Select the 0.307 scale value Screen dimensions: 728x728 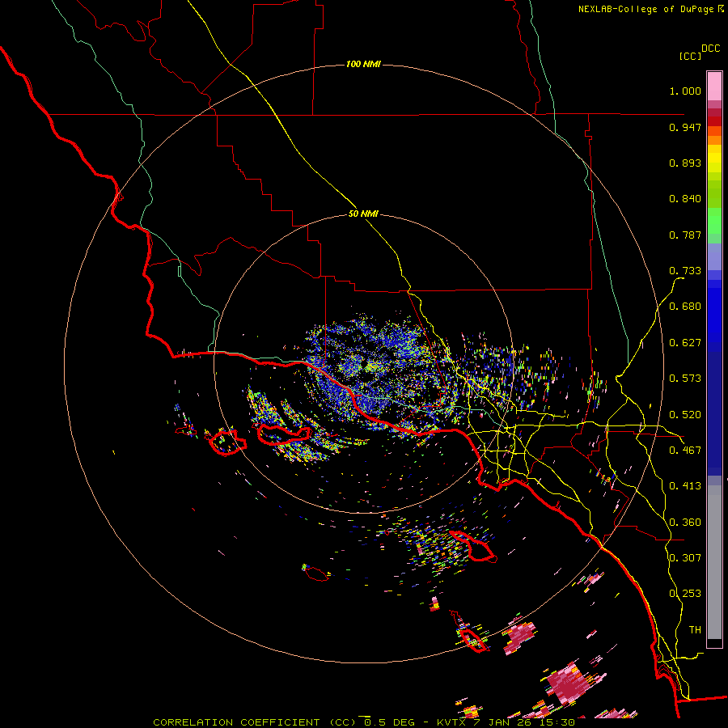[685, 557]
